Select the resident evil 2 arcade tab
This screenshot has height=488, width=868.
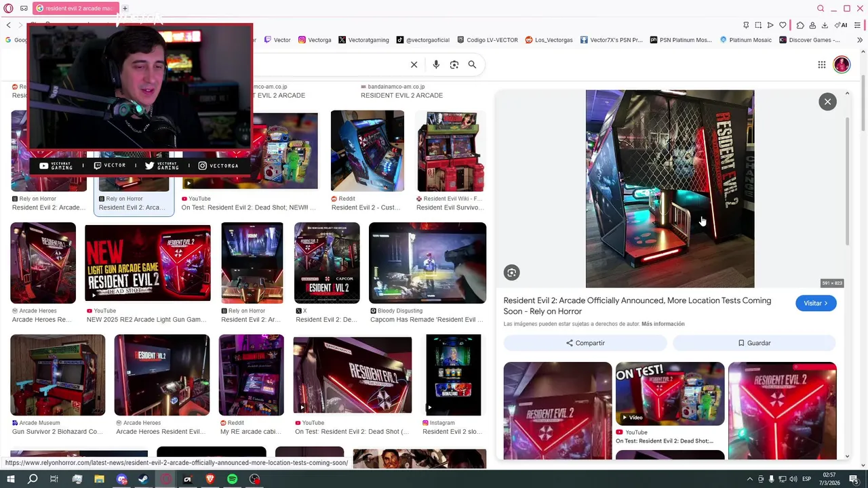pos(76,8)
